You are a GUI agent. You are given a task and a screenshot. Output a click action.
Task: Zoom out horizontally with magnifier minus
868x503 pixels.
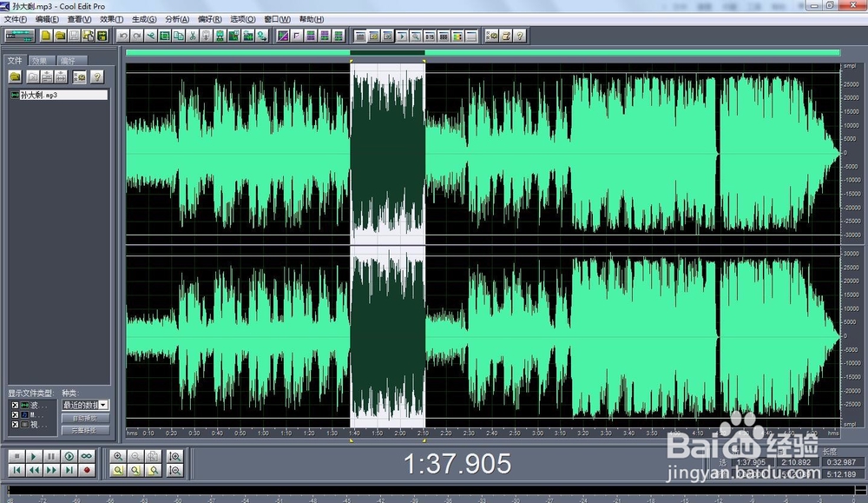pos(135,456)
